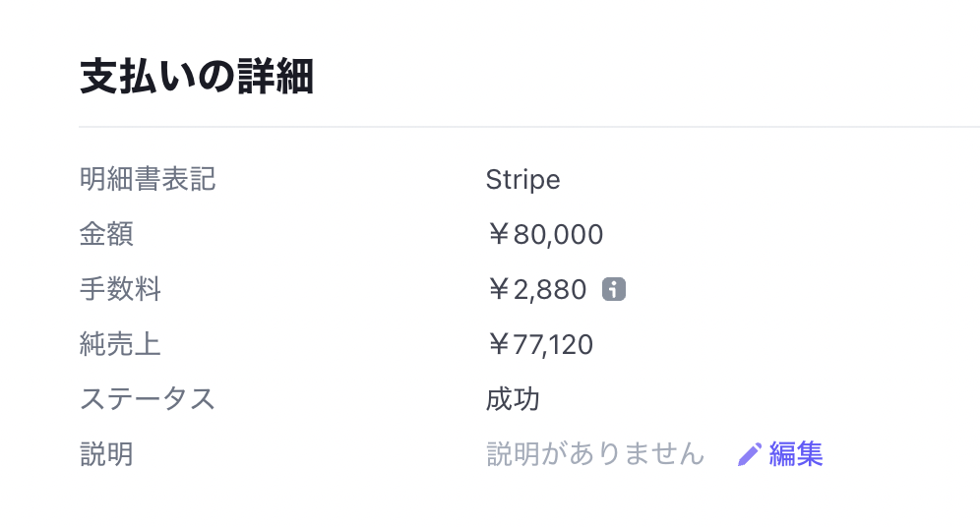Click the 純売上 label
980x527 pixels.
120,344
